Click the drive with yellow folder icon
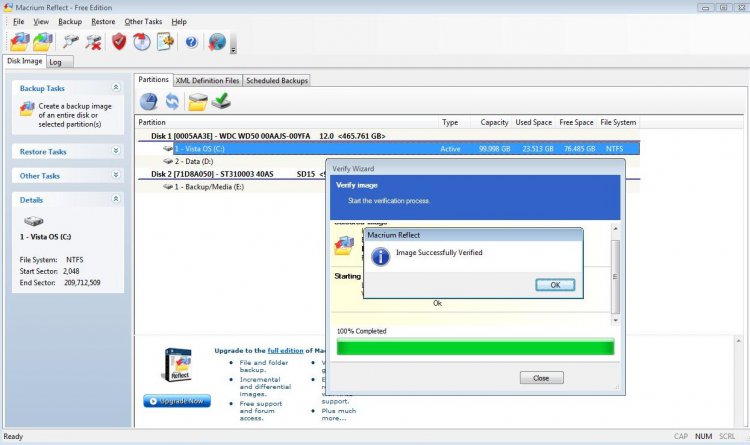 pos(198,101)
